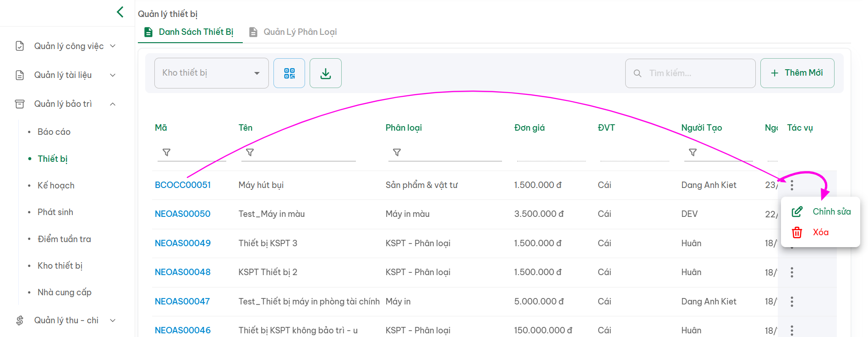Open the Kho thiết bị dropdown

click(x=211, y=73)
